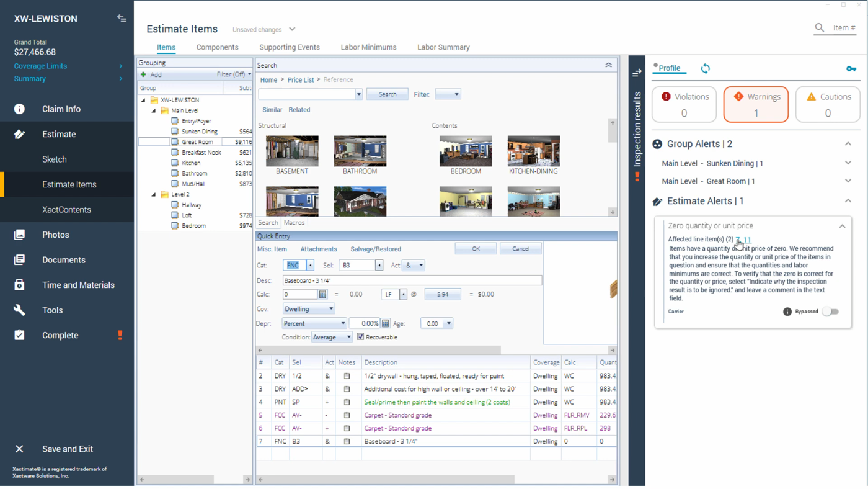Open the depreciation calculator icon

385,323
